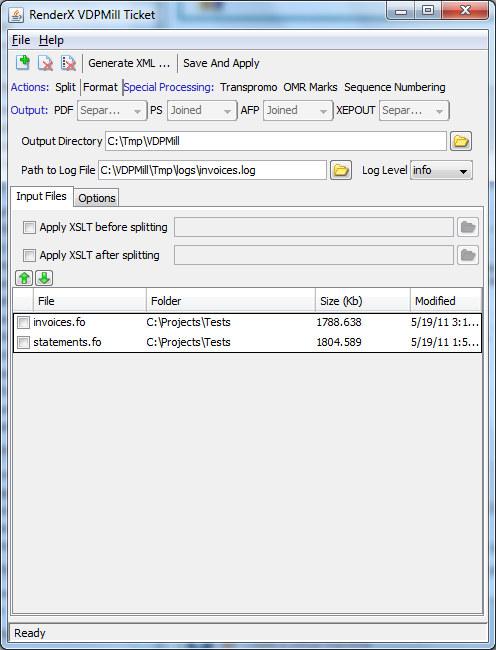
Task: Switch to the Input Files tab
Action: click(41, 196)
